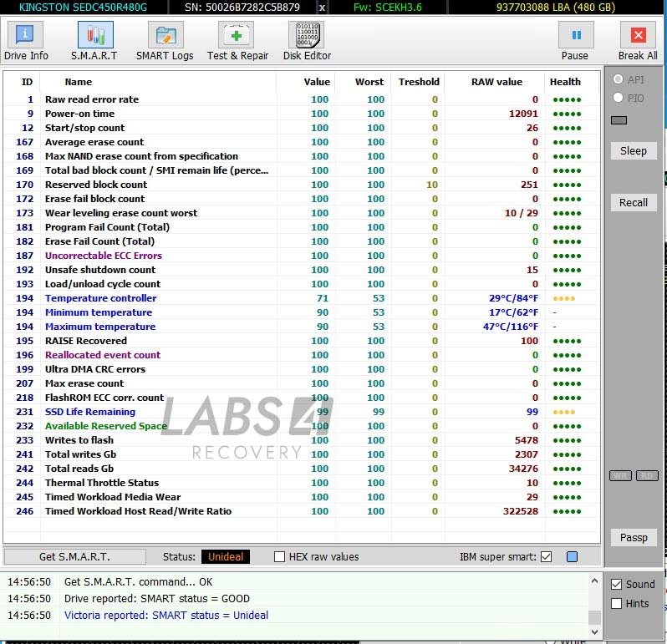
Task: Select the Minimum temperature row
Action: (x=302, y=312)
